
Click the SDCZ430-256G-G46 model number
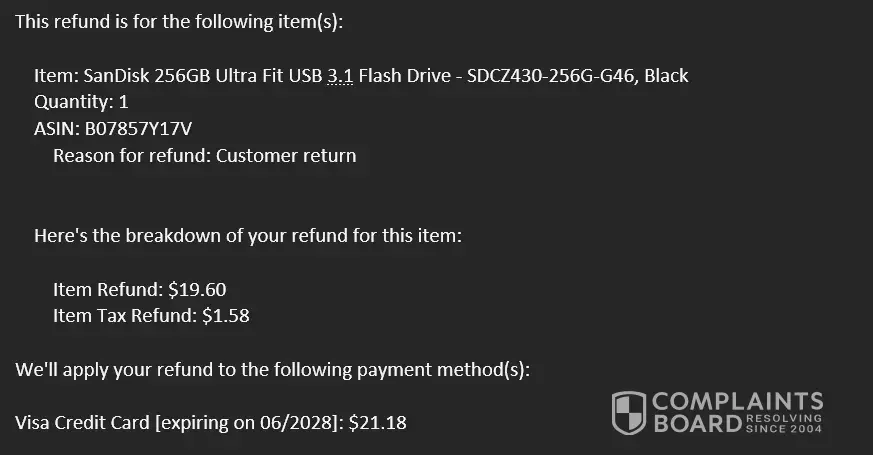551,76
